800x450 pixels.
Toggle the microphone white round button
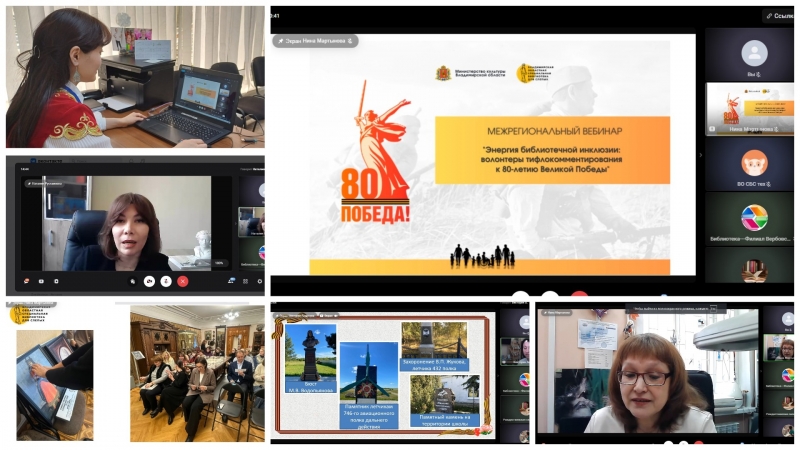pyautogui.click(x=165, y=281)
